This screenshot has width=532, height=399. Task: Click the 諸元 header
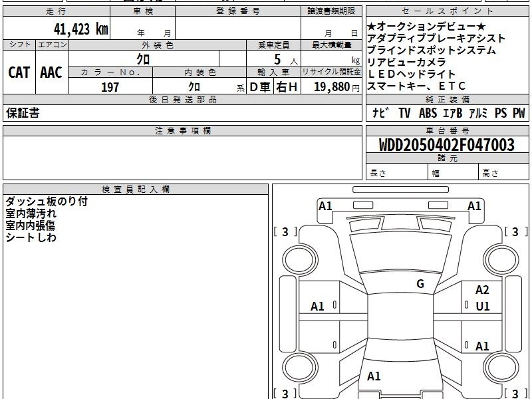pos(447,158)
